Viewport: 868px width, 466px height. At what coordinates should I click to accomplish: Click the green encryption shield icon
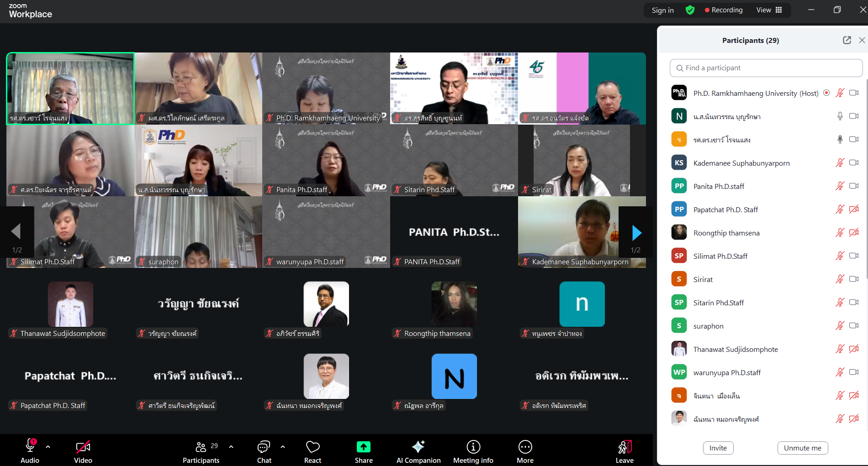coord(690,10)
